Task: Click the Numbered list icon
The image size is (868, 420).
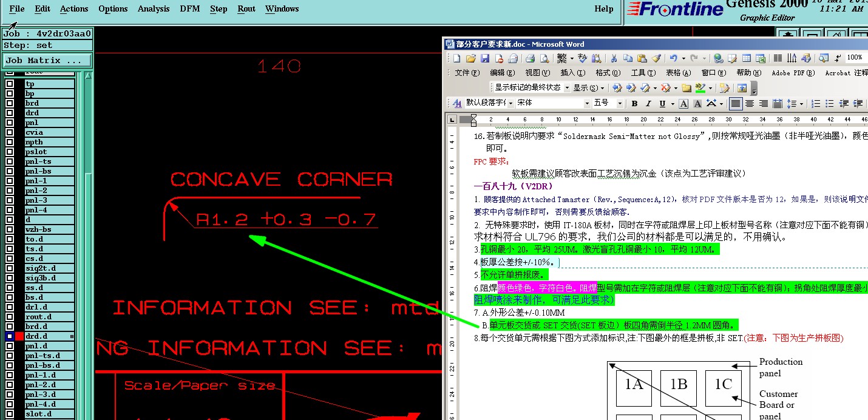Action: pos(815,103)
